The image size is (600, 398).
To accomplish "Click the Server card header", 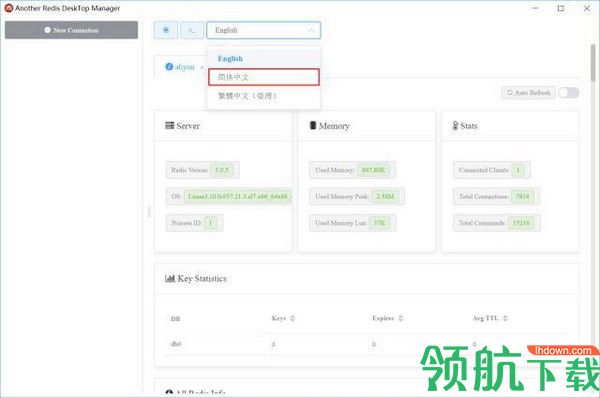I will coord(223,126).
